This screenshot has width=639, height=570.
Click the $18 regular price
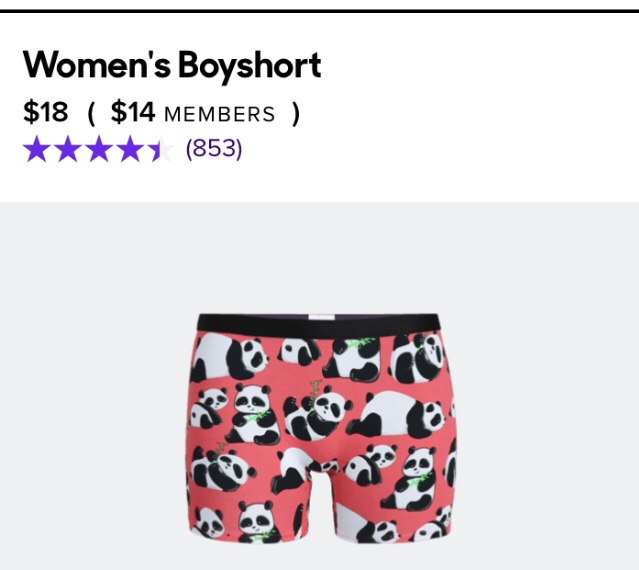[x=45, y=112]
